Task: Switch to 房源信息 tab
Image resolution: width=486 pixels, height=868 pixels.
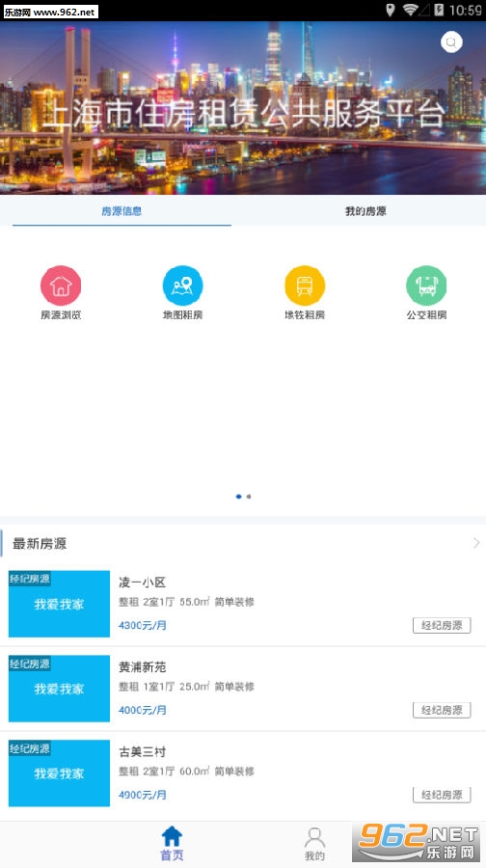Action: 121,211
